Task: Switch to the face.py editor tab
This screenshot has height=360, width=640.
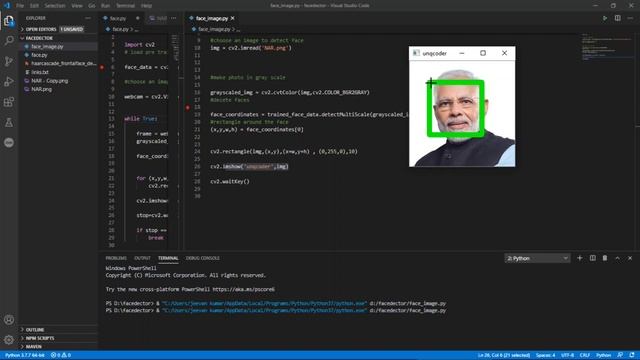Action: click(118, 18)
